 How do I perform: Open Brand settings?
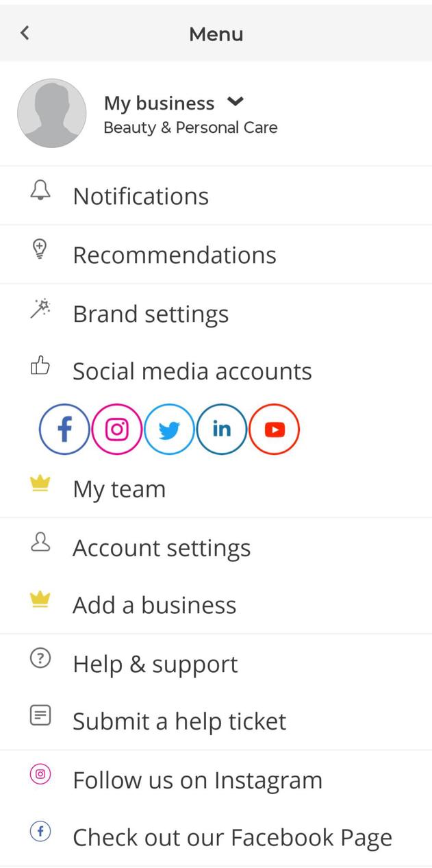[x=151, y=314]
